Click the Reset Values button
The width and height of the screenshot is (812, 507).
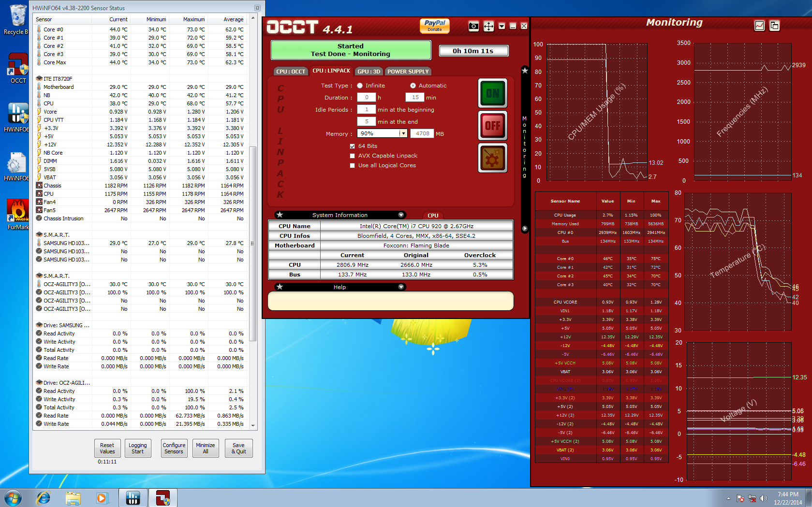[107, 448]
